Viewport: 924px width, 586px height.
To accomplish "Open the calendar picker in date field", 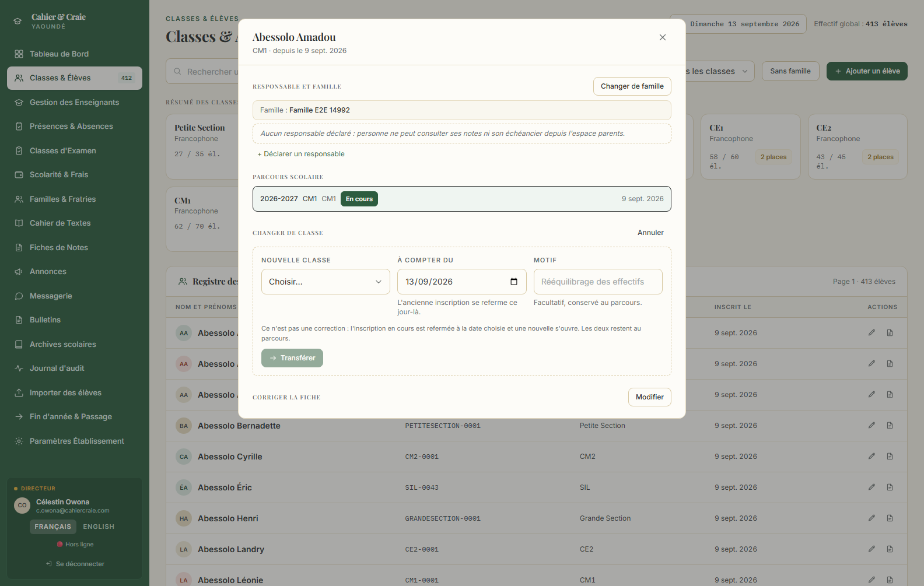I will (514, 282).
